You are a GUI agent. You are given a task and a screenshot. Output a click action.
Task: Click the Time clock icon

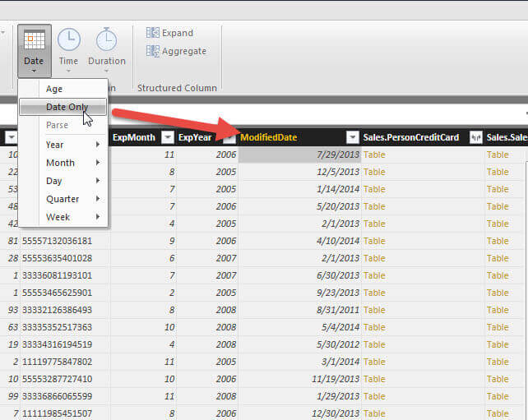pos(68,40)
